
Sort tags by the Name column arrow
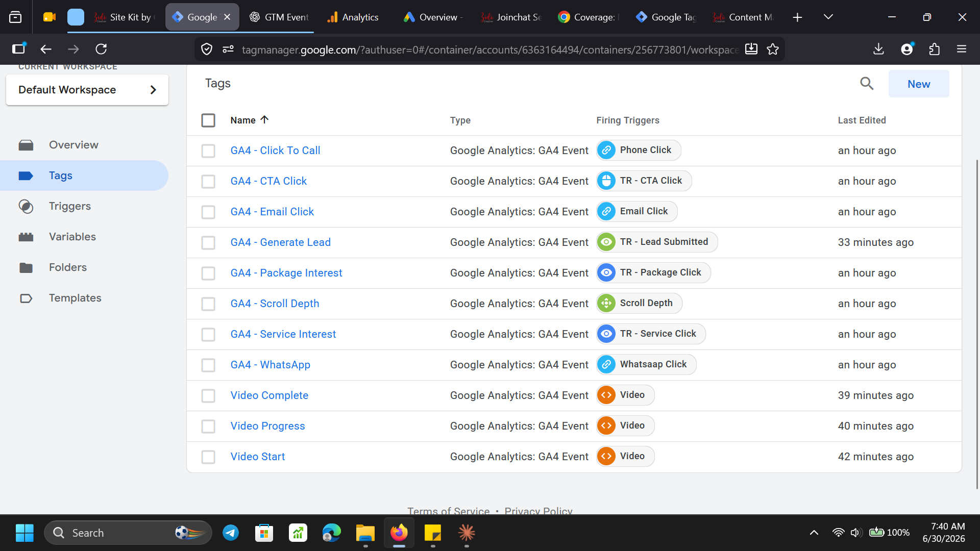coord(264,120)
